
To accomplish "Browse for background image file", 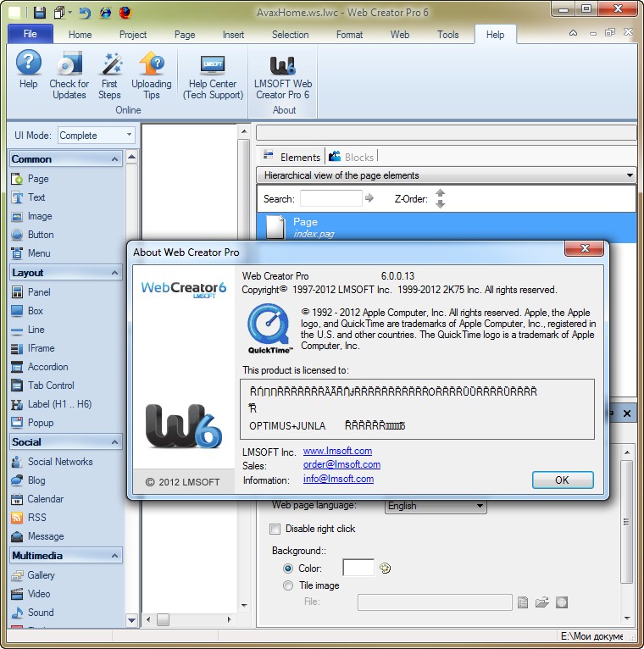I will click(541, 602).
